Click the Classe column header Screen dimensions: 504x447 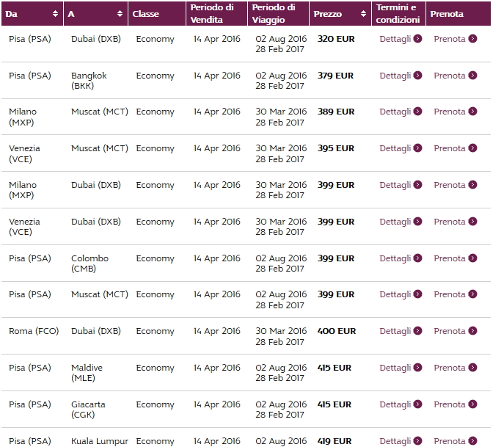[146, 14]
